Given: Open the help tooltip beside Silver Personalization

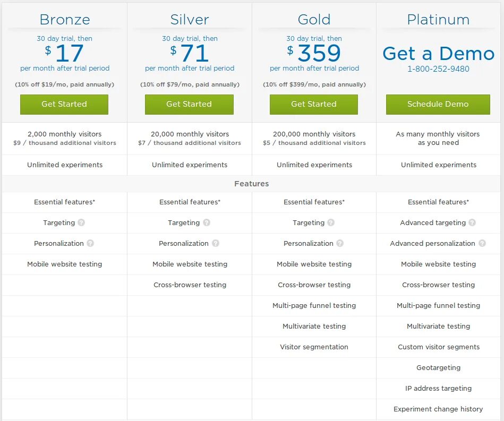Looking at the screenshot, I should [x=216, y=243].
